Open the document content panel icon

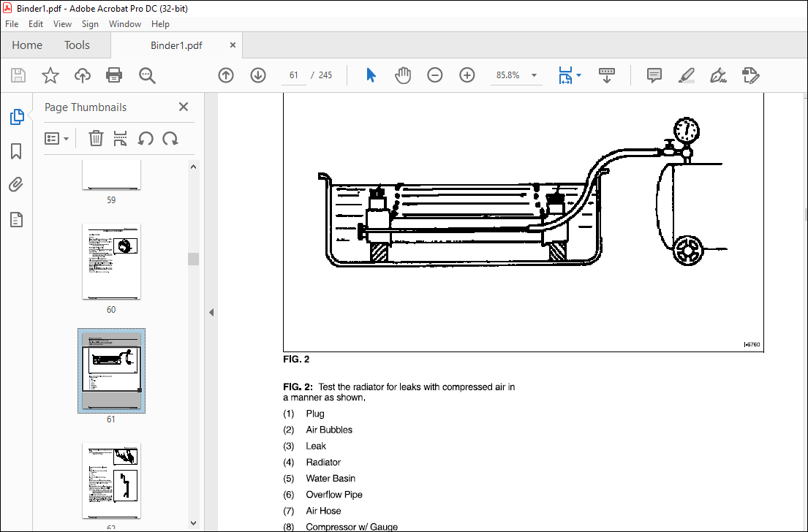(x=17, y=219)
